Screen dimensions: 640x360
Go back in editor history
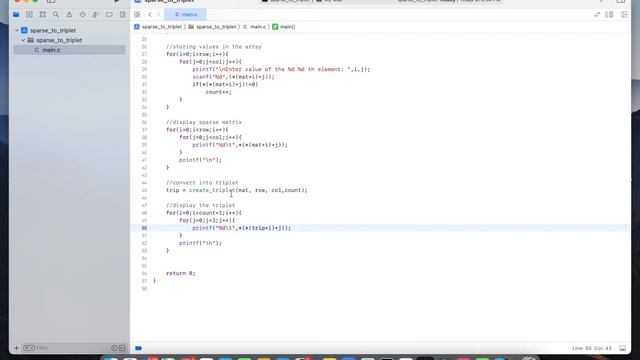click(x=150, y=15)
